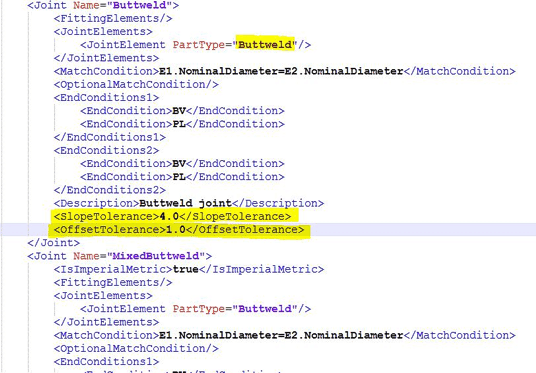This screenshot has height=373, width=536.
Task: Click the first OptionalMatchCondition empty tag
Action: pyautogui.click(x=136, y=84)
